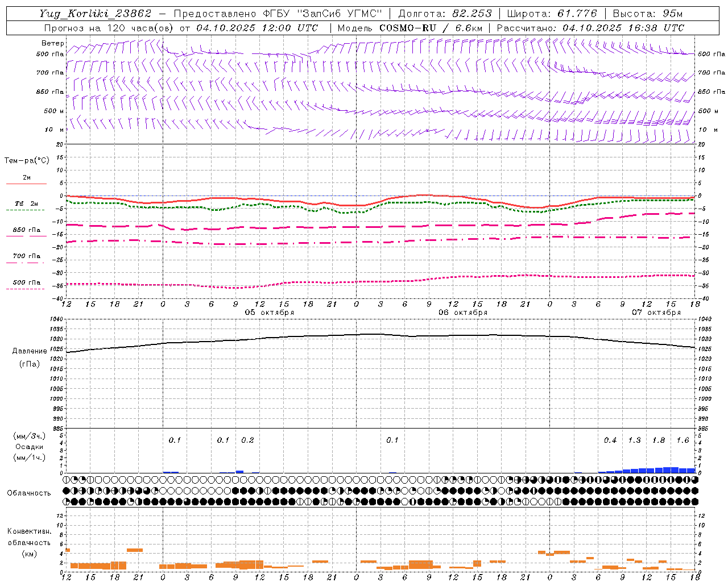Click the Td 2м dew point legend entry
Image resolution: width=728 pixels, height=582 pixels.
(27, 203)
